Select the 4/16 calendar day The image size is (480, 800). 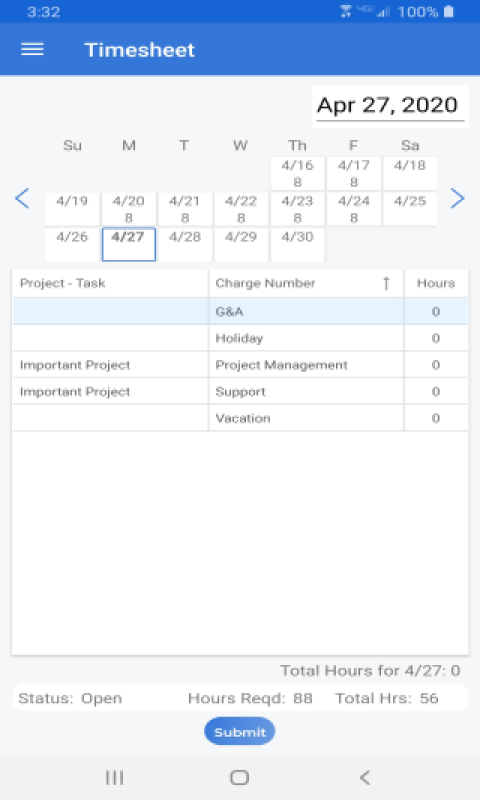297,173
